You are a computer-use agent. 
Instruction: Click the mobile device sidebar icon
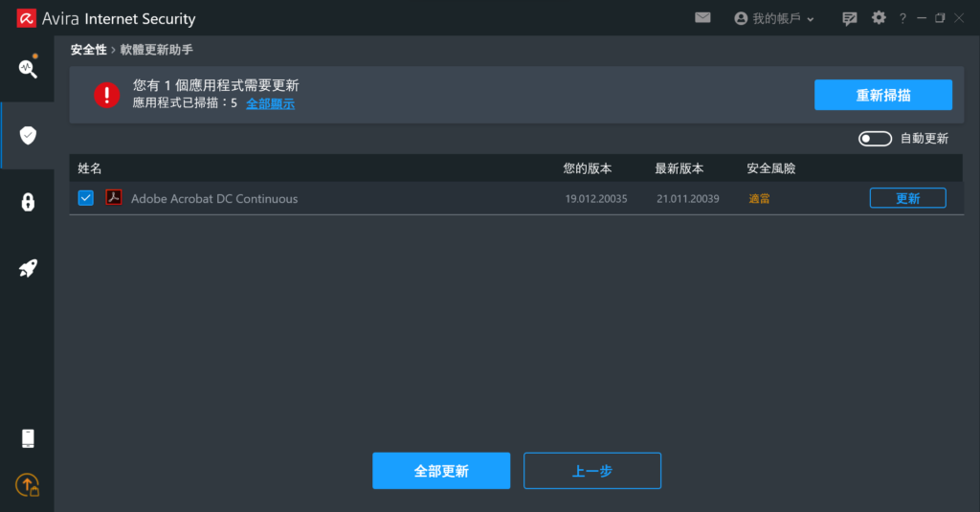(28, 438)
